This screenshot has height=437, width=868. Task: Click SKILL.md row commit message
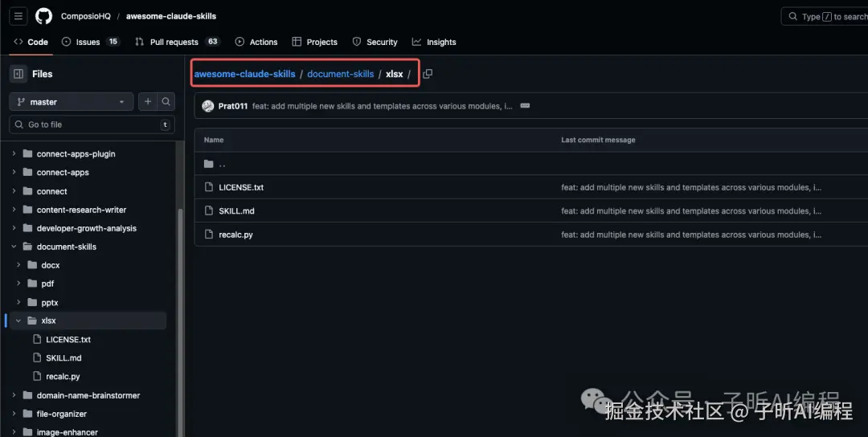pyautogui.click(x=691, y=210)
